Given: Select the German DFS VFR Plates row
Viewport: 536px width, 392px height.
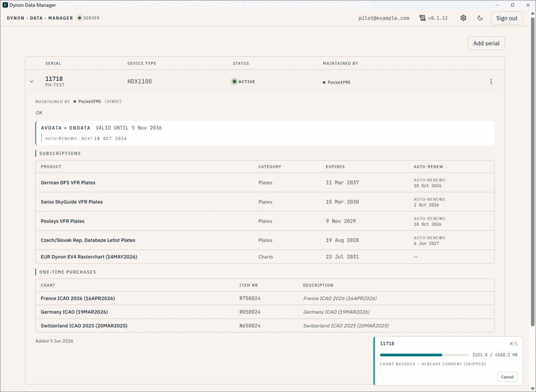Looking at the screenshot, I should click(x=265, y=183).
